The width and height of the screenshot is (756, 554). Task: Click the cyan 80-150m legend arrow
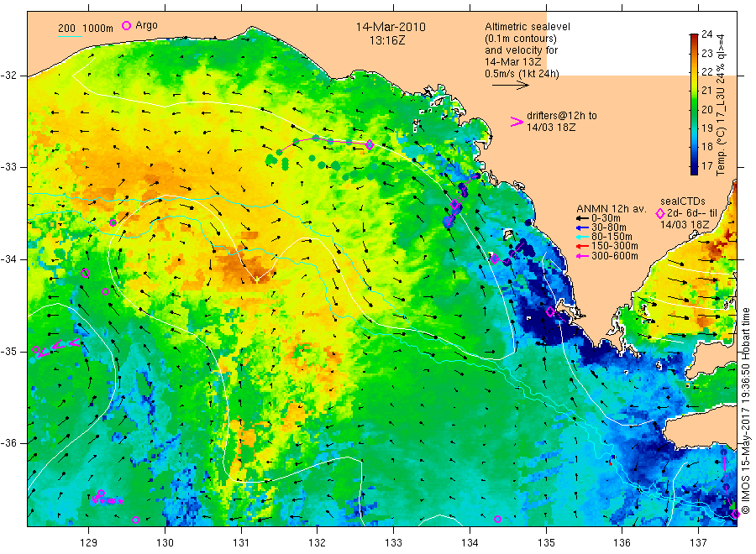tap(582, 237)
